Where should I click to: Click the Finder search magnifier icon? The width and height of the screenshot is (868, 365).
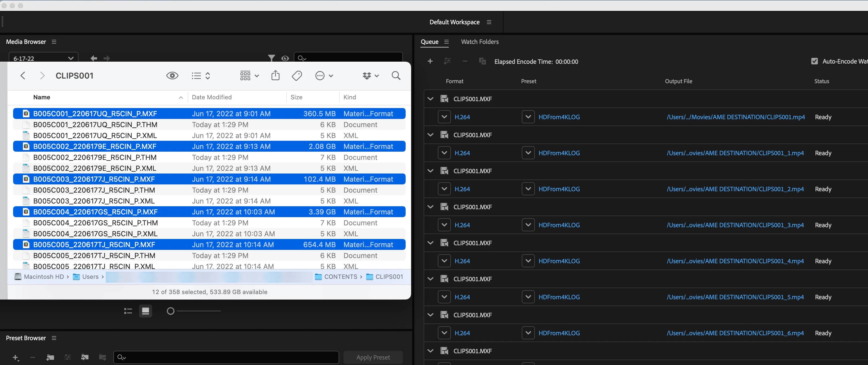(x=396, y=76)
